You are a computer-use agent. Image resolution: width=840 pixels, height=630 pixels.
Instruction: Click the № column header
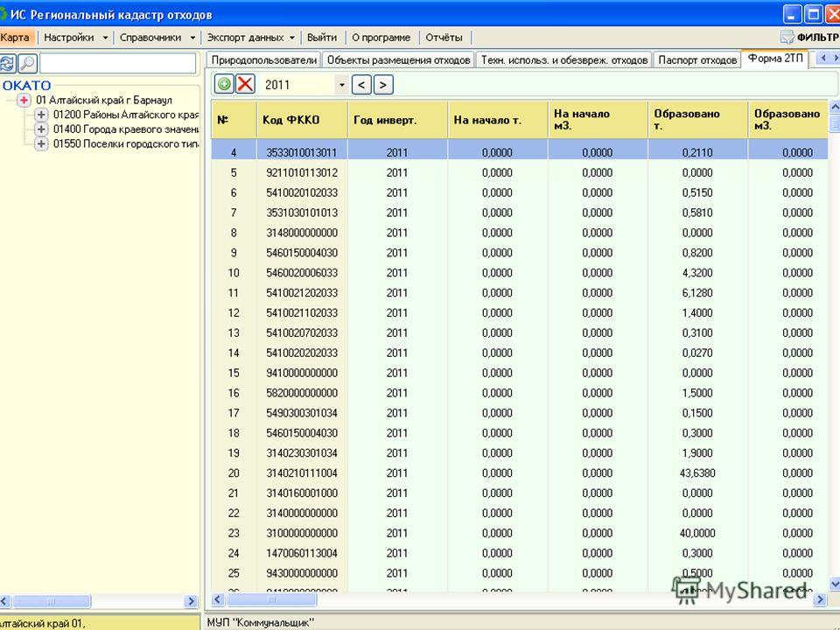pyautogui.click(x=234, y=120)
